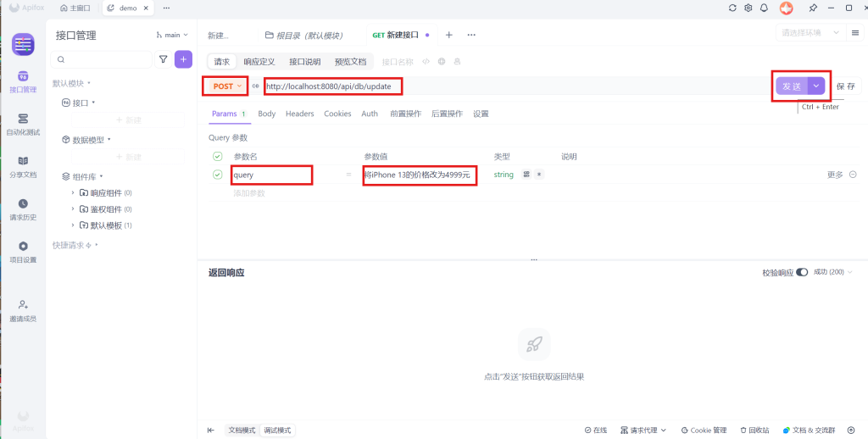The height and width of the screenshot is (439, 868).
Task: Open the dropdown arrow next to 发送
Action: pos(816,86)
